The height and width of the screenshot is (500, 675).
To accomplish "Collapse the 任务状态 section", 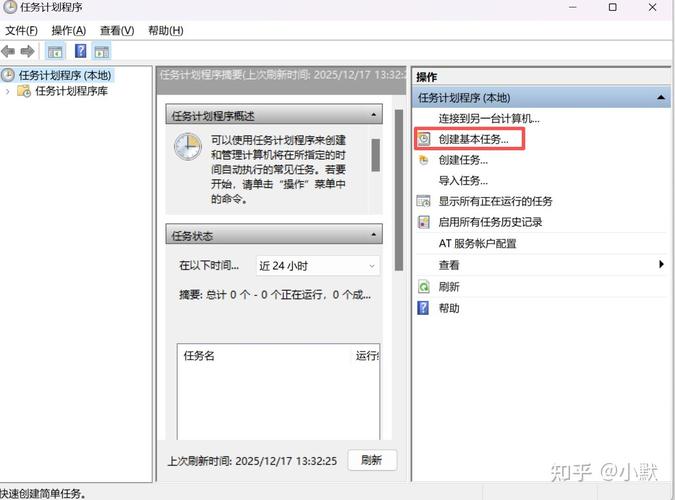I will pyautogui.click(x=373, y=234).
